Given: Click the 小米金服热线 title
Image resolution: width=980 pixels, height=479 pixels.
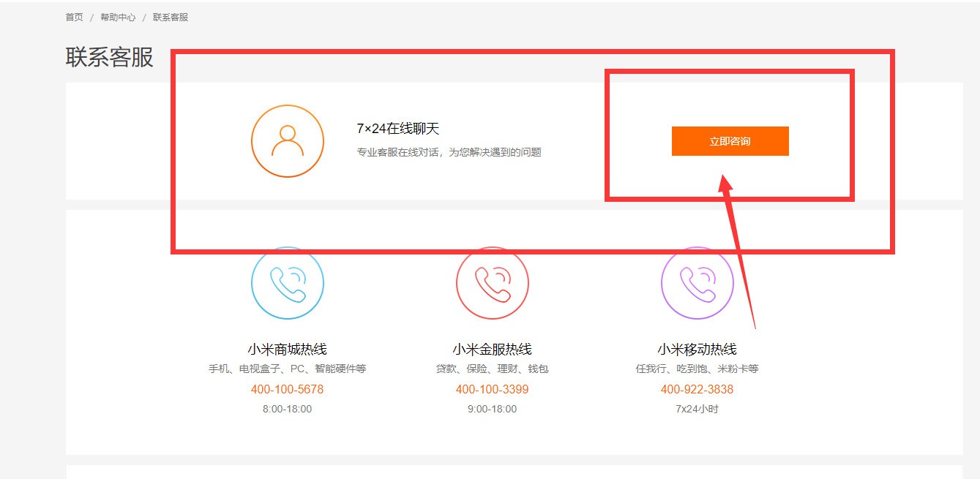Looking at the screenshot, I should point(492,349).
